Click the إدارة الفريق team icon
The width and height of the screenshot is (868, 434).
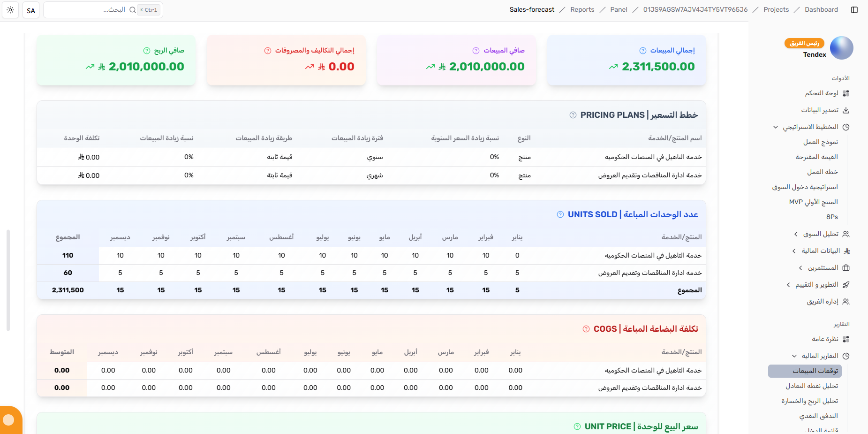pyautogui.click(x=846, y=302)
